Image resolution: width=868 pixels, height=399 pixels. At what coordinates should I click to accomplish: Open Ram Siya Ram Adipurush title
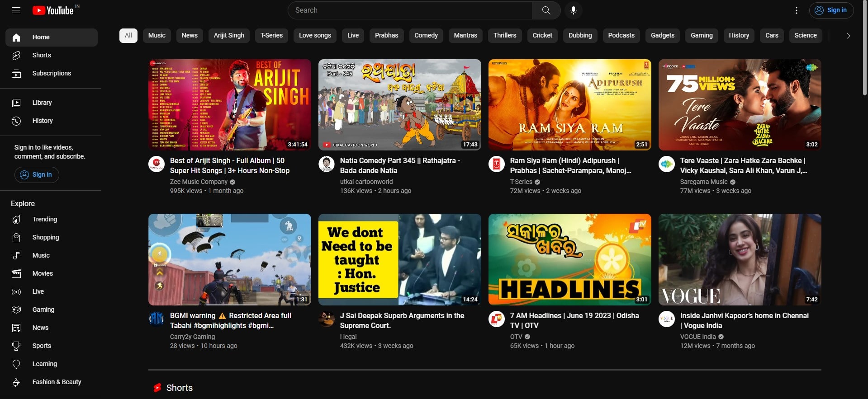pyautogui.click(x=570, y=165)
